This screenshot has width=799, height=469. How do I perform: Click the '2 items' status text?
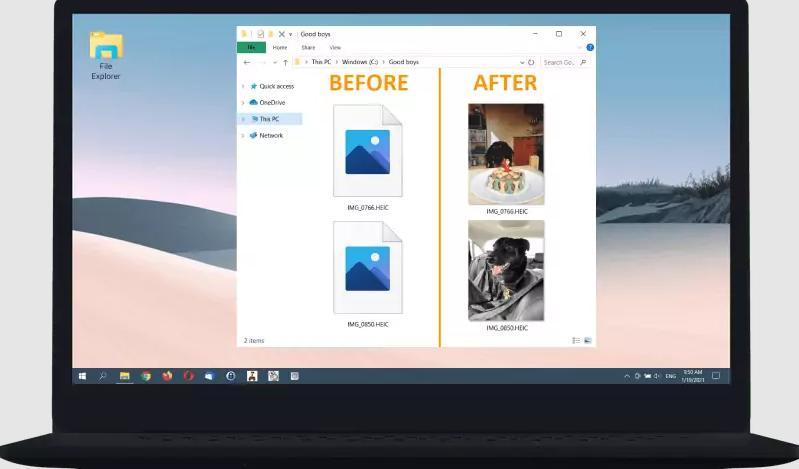click(254, 341)
